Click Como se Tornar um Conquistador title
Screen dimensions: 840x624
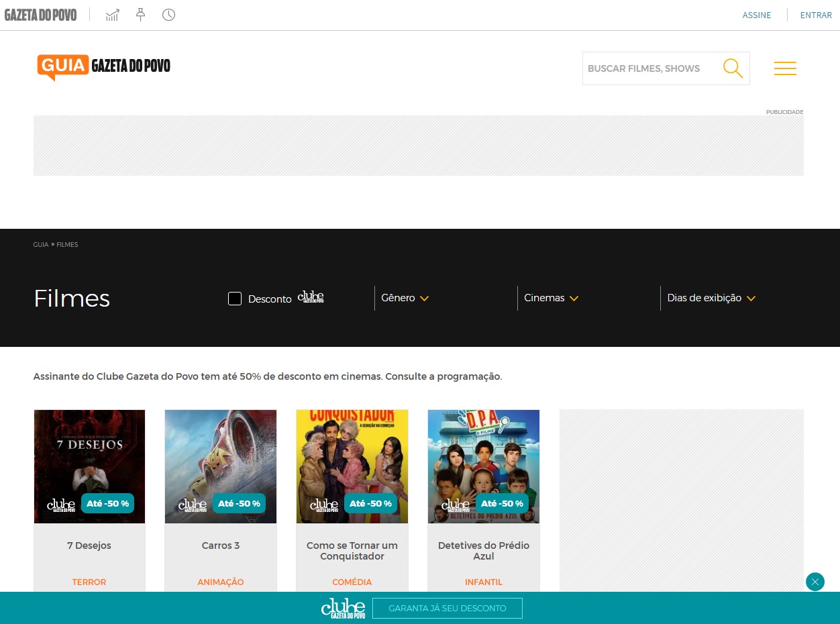point(352,551)
